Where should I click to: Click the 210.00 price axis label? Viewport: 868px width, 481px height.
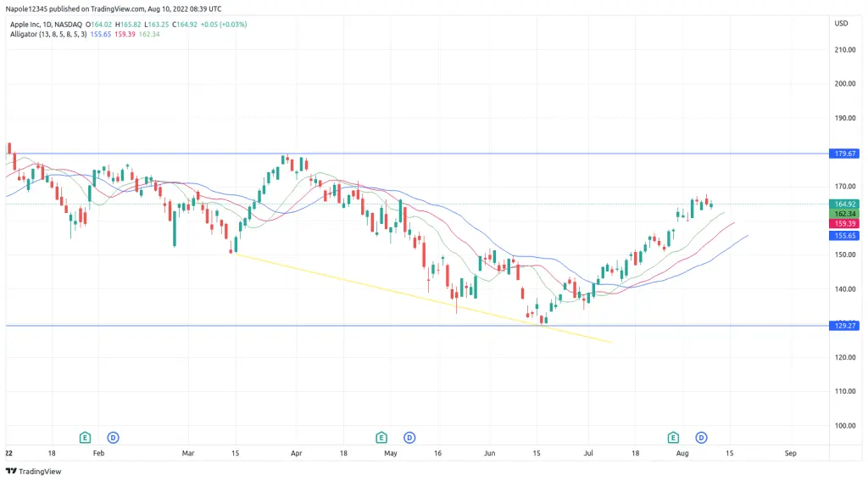pos(845,50)
